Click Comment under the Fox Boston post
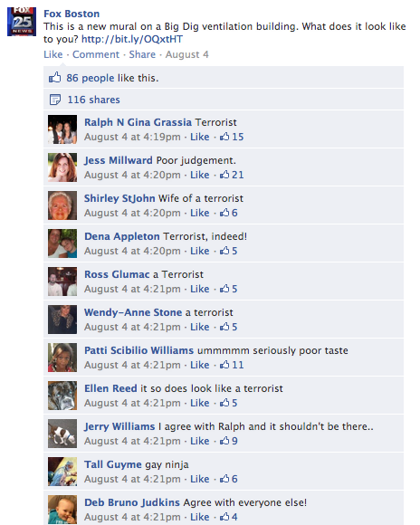This screenshot has width=420, height=525. [x=96, y=54]
